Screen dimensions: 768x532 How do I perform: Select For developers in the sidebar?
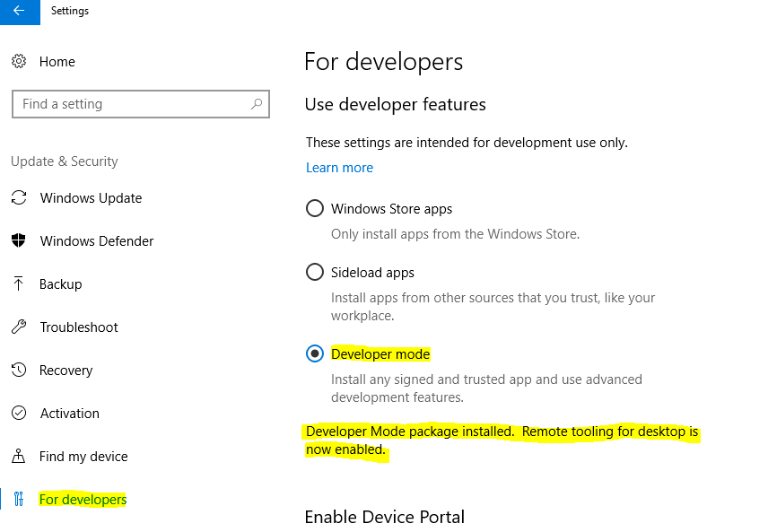(83, 500)
